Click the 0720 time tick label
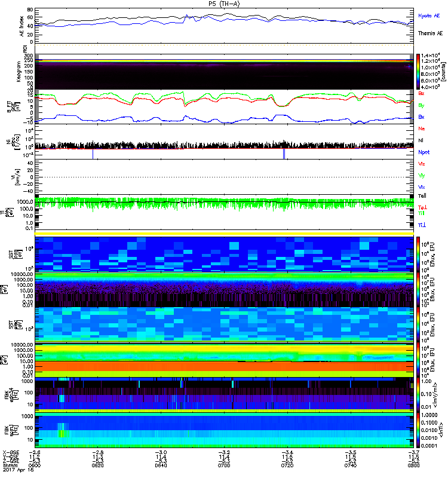 tap(287, 465)
